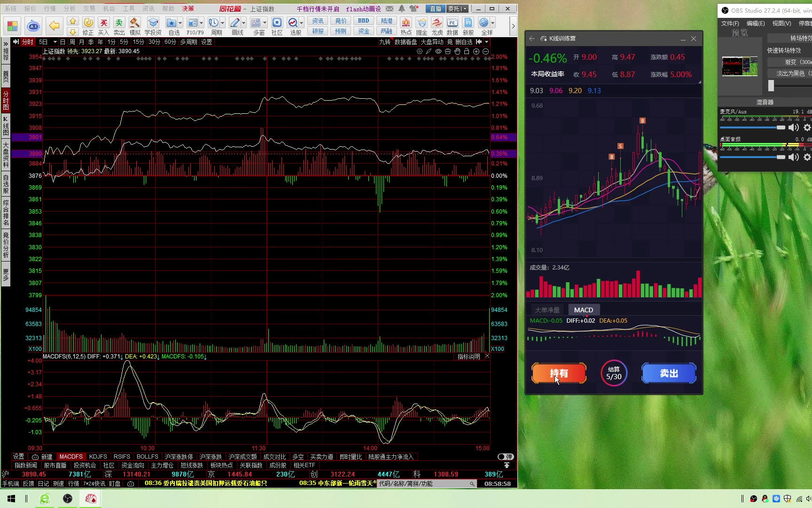The width and height of the screenshot is (812, 508).
Task: Click the blue 卖出 sell button
Action: (668, 373)
